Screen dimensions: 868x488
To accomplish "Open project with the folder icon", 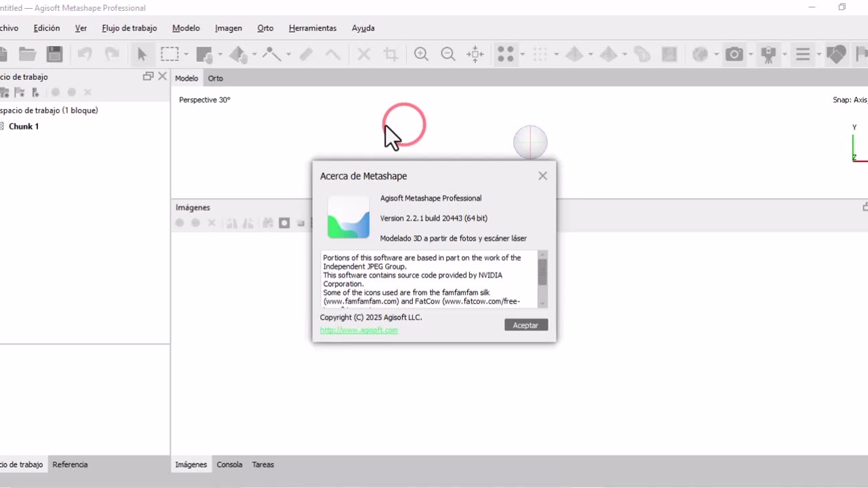I will coord(27,54).
